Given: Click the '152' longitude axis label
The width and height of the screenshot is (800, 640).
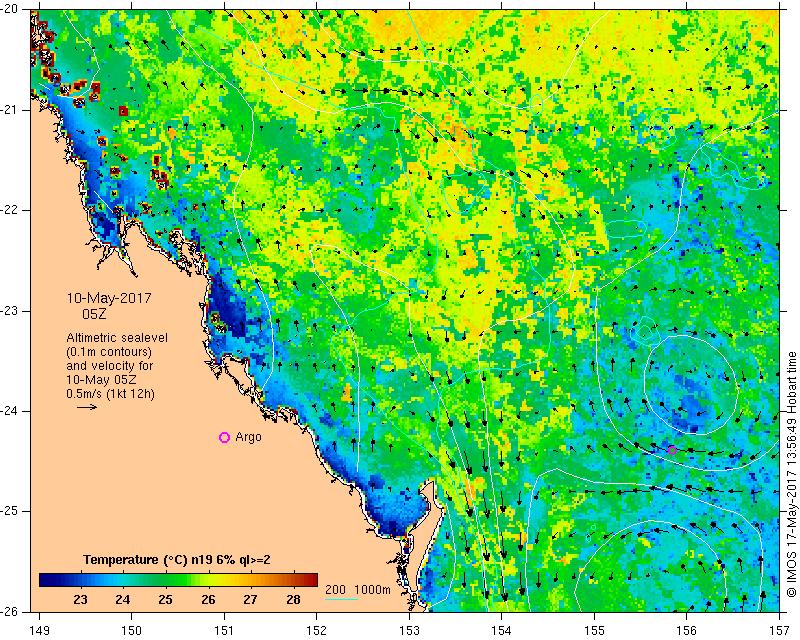Looking at the screenshot, I should [317, 631].
